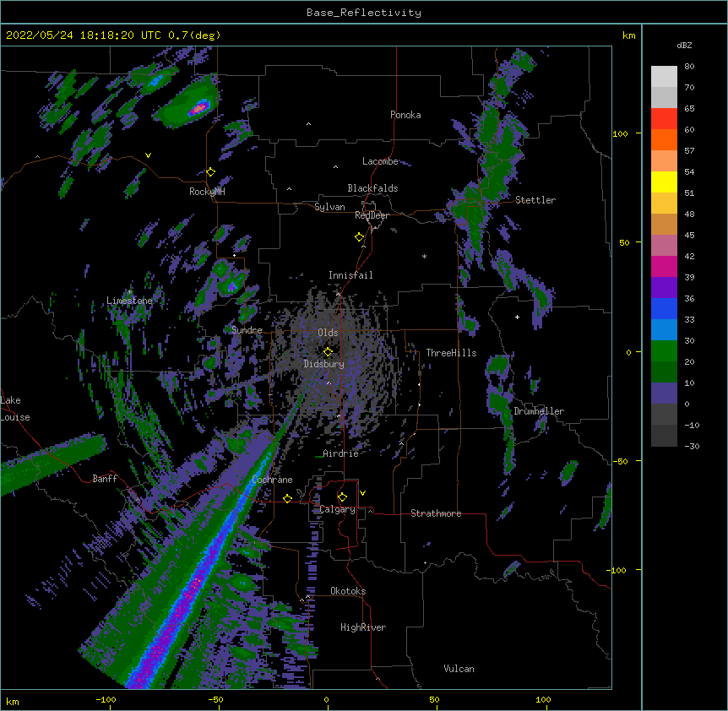Click the Sylvan town label

tap(329, 207)
